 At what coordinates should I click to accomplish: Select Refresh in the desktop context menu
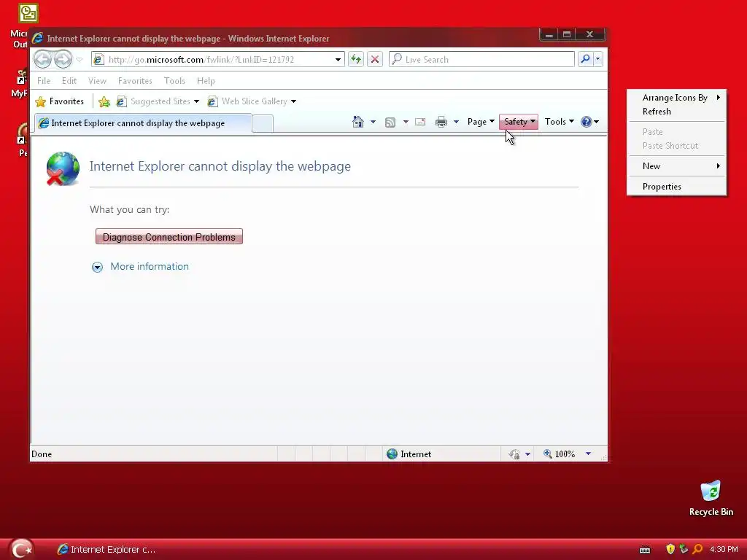(x=677, y=112)
